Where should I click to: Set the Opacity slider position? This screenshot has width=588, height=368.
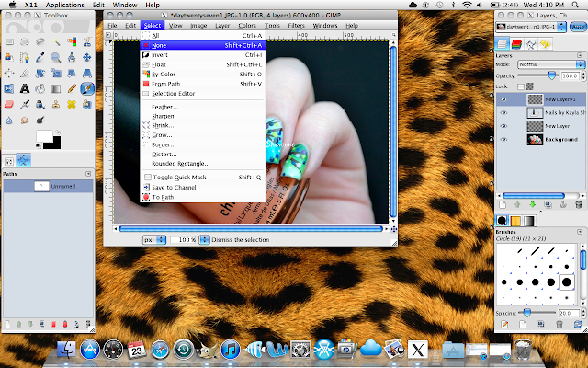pos(551,75)
